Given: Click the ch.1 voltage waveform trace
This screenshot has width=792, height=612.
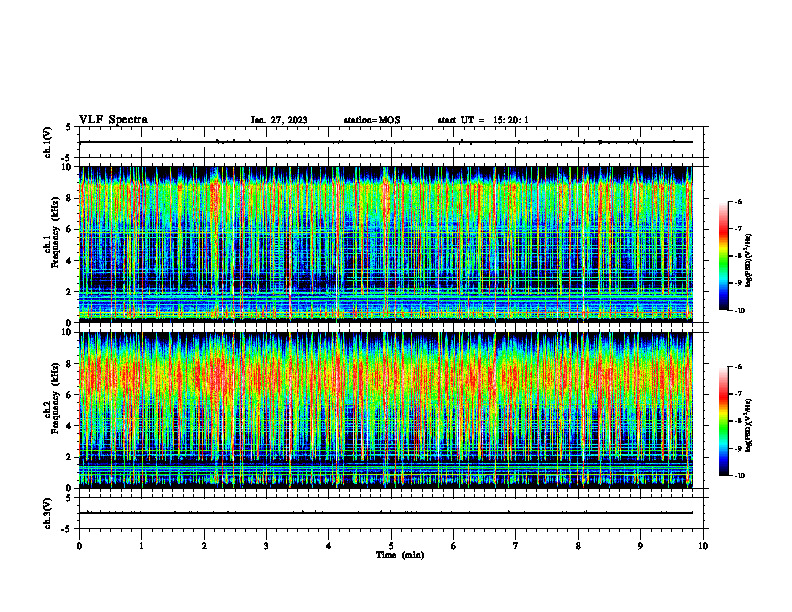Looking at the screenshot, I should [385, 142].
